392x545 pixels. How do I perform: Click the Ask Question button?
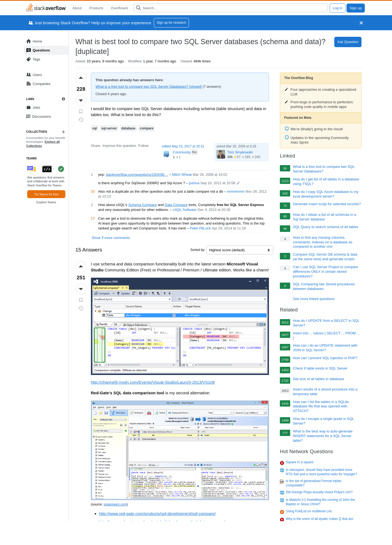[348, 42]
